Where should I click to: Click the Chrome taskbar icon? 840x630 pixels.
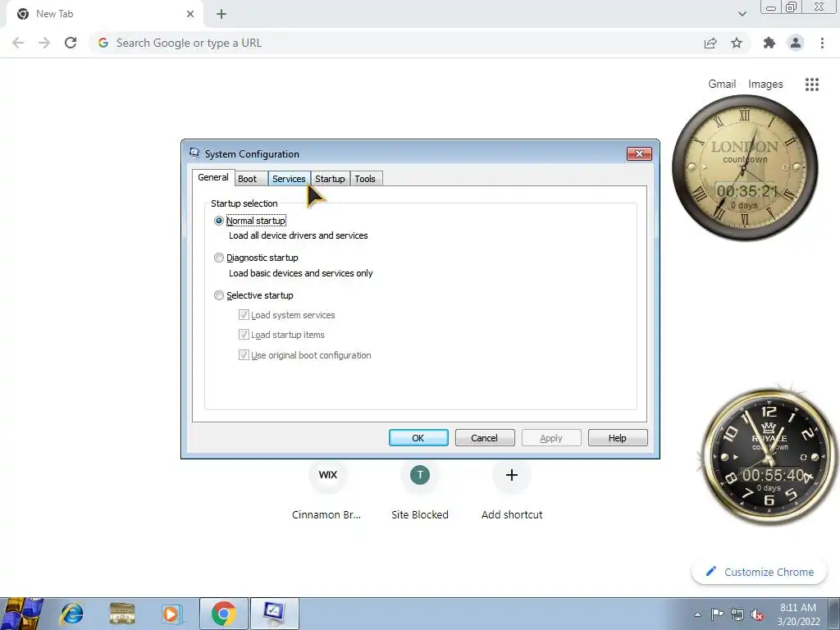point(223,614)
